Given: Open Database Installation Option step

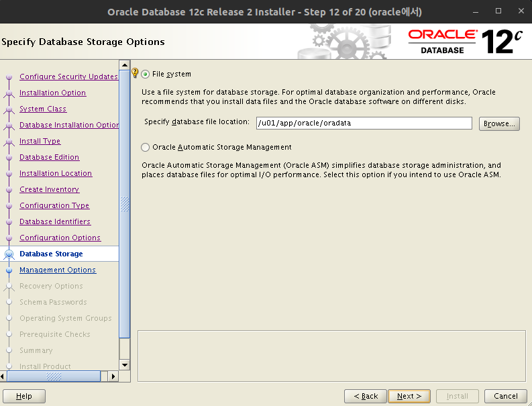Looking at the screenshot, I should pos(69,125).
